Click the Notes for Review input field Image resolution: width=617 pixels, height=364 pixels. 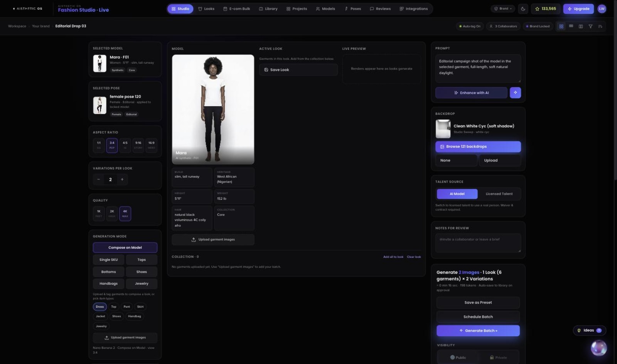point(478,243)
